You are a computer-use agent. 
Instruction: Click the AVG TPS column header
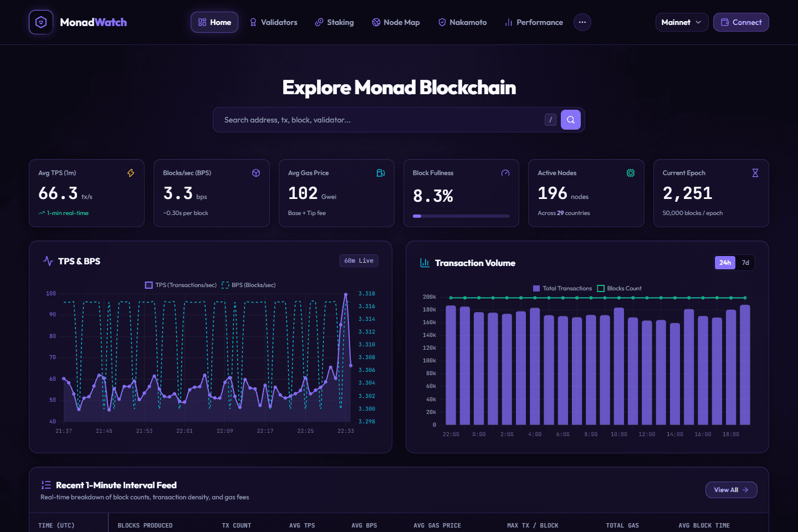point(302,525)
